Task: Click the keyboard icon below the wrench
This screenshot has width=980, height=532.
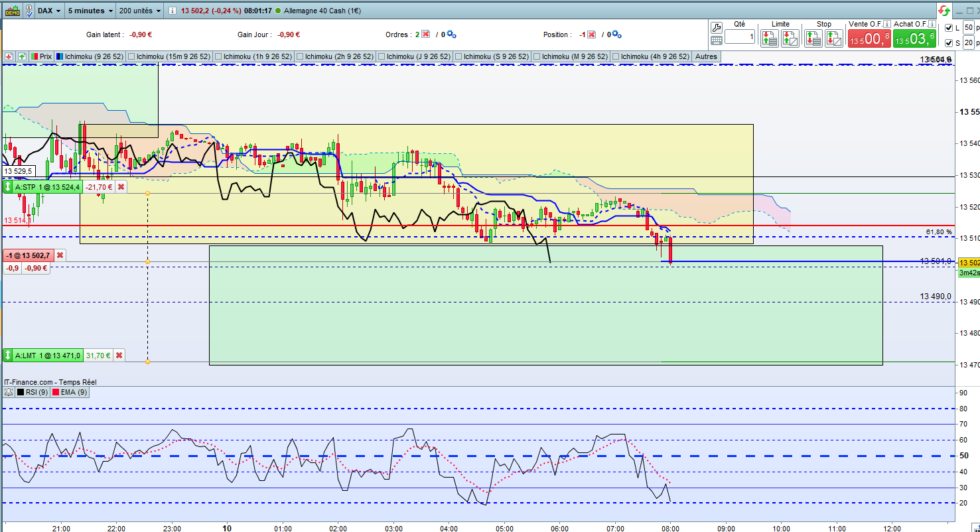Action: tap(717, 40)
